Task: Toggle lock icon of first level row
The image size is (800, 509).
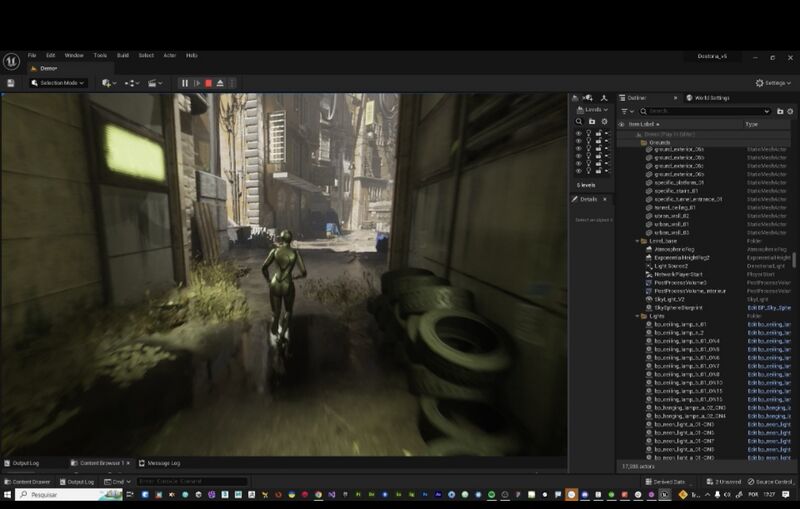Action: pos(598,133)
